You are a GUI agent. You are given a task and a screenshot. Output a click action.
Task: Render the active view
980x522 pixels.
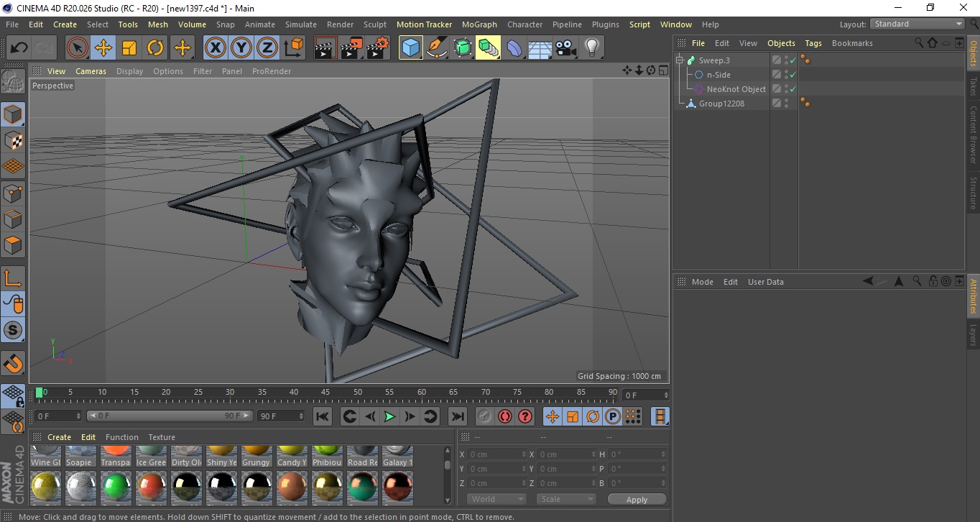tap(326, 48)
